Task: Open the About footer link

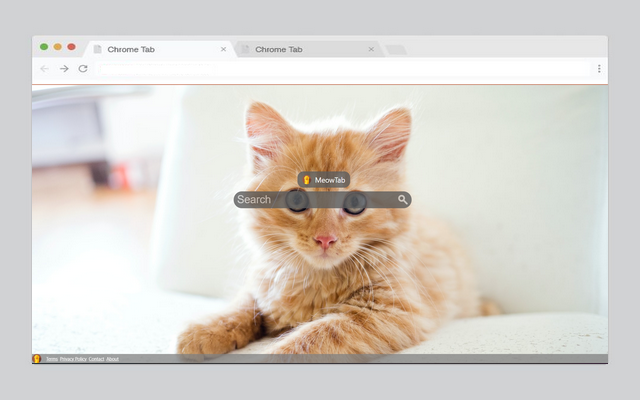Action: [x=112, y=359]
